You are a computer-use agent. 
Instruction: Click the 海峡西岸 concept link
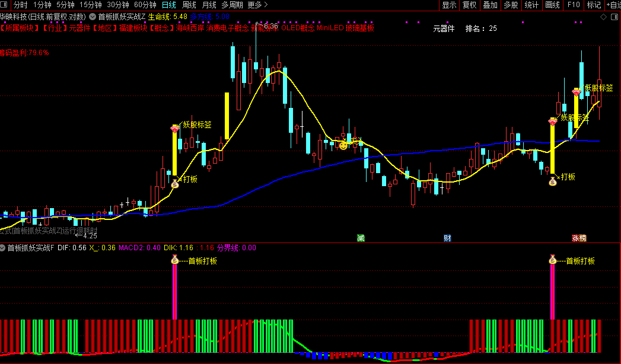coord(190,28)
